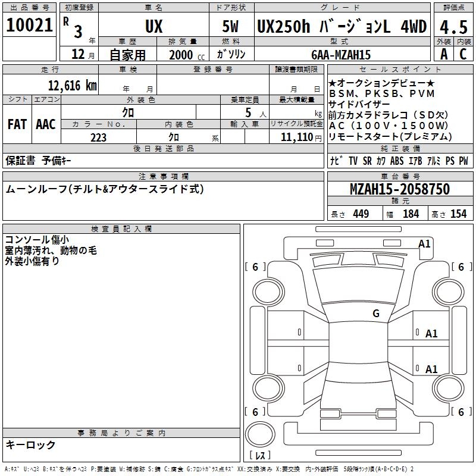This screenshot has height=476, width=476.
Task: Click damage code legend at bottom
Action: pyautogui.click(x=209, y=469)
